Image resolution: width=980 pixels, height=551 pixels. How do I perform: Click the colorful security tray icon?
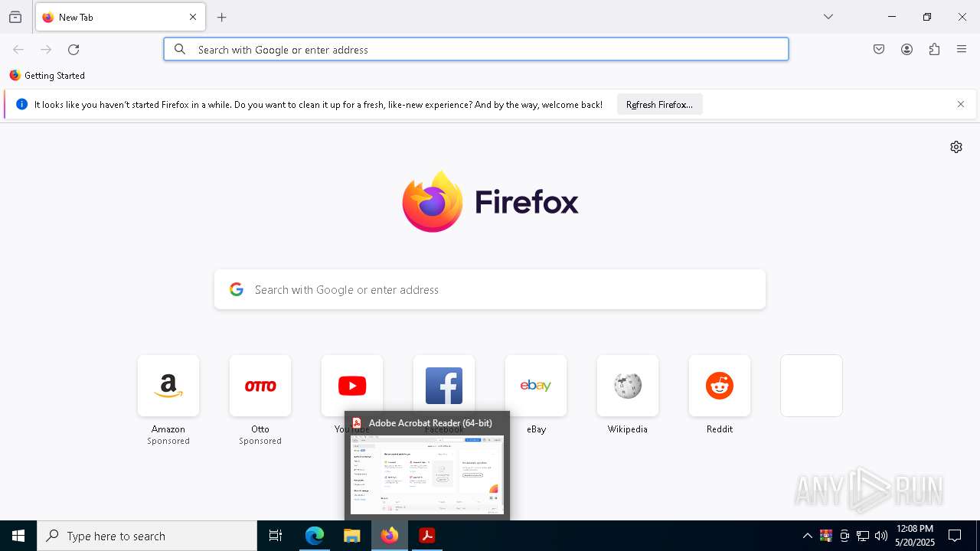pyautogui.click(x=826, y=536)
